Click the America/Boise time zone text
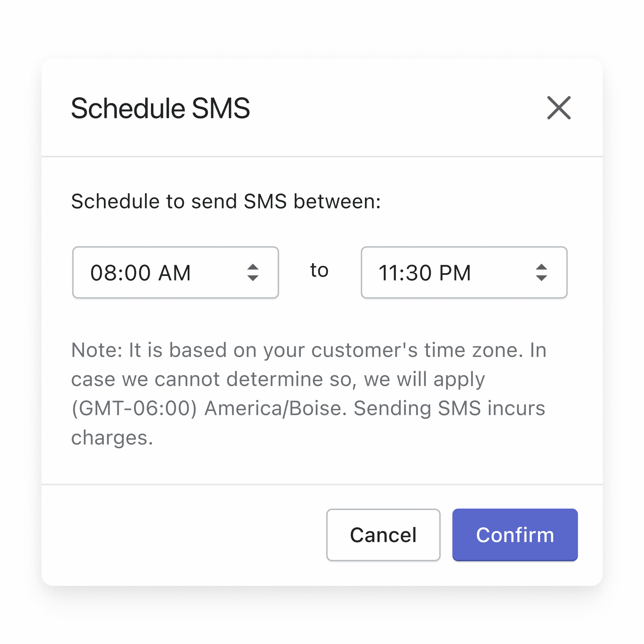Viewport: 644px width, 644px height. 275,408
